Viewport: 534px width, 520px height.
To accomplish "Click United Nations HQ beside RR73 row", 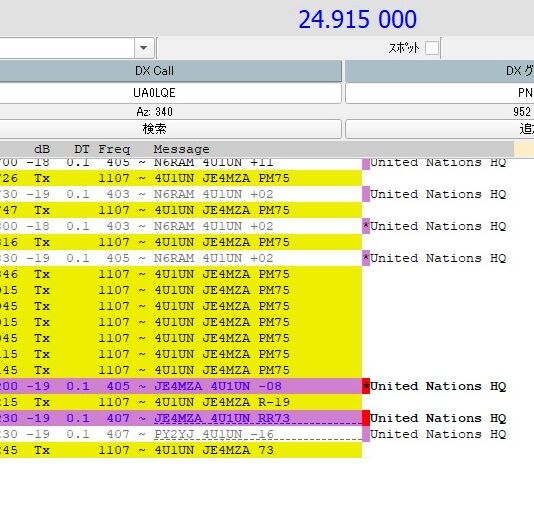I will pos(438,418).
